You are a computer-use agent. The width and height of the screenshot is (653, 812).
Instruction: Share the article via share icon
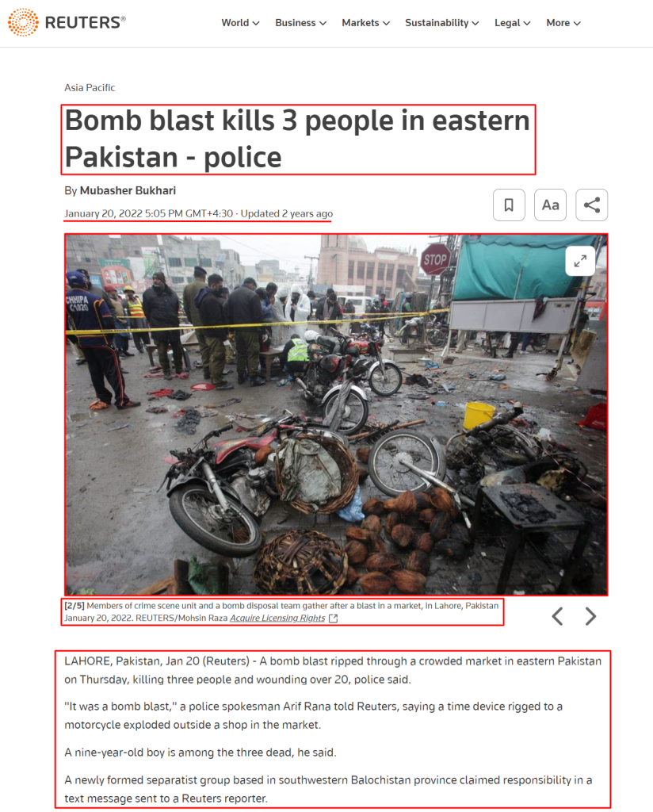tap(591, 205)
